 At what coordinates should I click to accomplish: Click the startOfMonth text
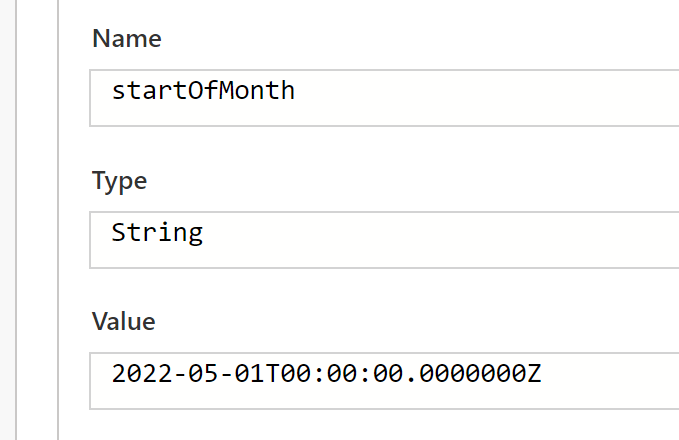(203, 91)
